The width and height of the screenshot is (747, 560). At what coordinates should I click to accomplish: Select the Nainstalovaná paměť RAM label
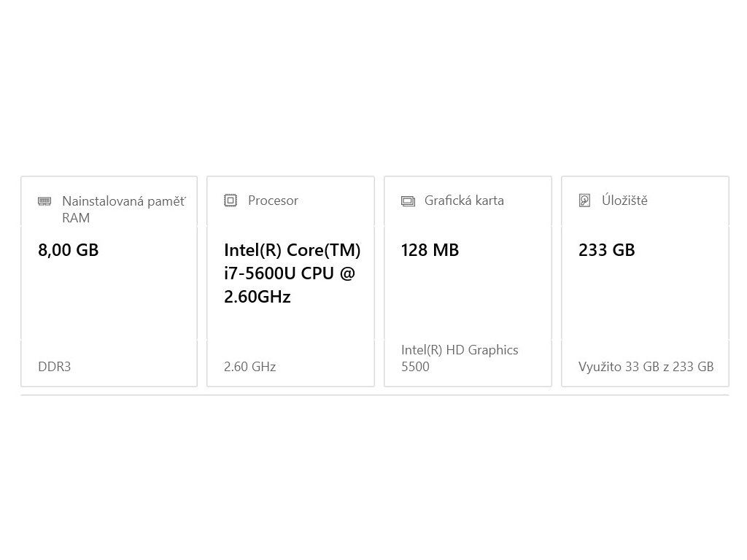click(x=123, y=209)
